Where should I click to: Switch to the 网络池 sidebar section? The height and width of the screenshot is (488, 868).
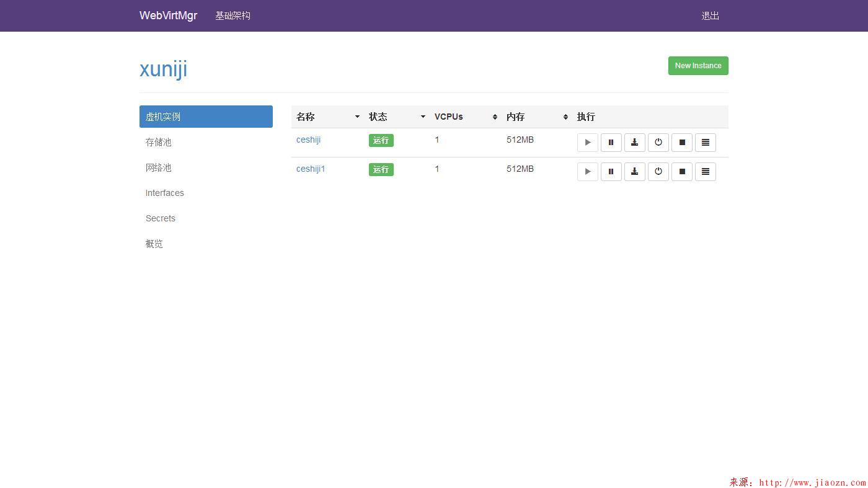click(159, 167)
